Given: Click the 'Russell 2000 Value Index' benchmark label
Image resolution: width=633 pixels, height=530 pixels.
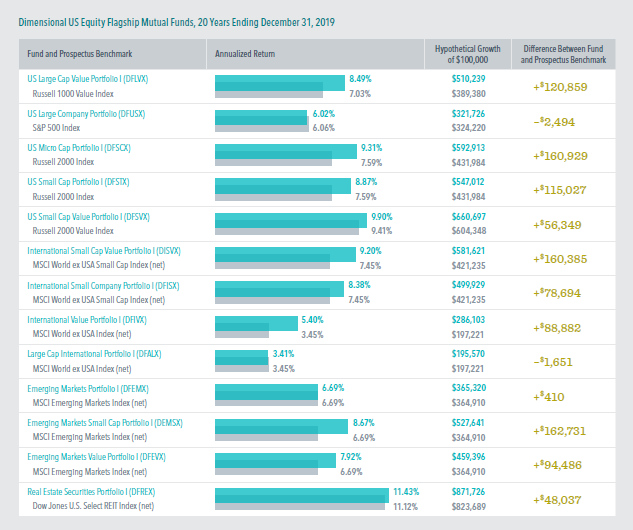Looking at the screenshot, I should pyautogui.click(x=73, y=231).
